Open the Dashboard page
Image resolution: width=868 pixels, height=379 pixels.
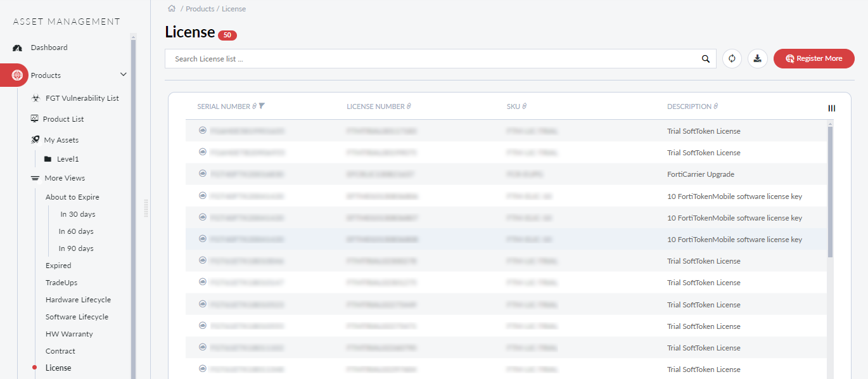pos(49,48)
